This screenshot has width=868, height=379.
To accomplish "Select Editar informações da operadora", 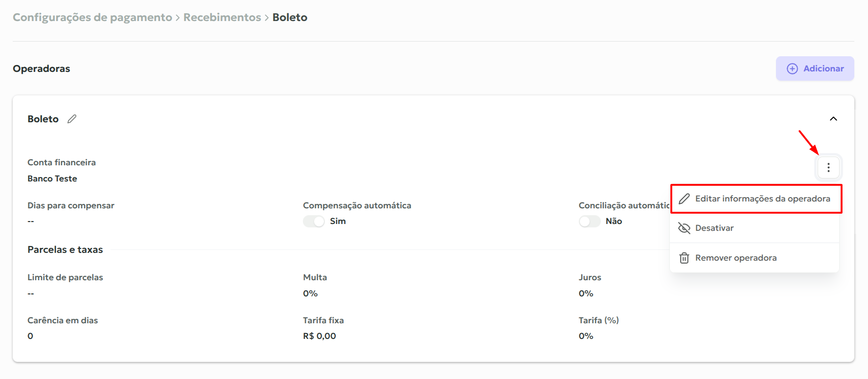I will (762, 199).
